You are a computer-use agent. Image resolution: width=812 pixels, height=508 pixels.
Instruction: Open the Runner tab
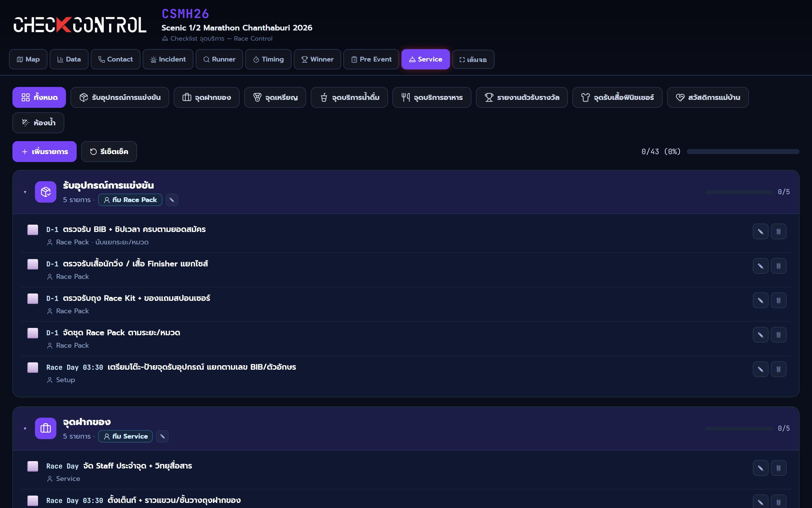pos(219,60)
